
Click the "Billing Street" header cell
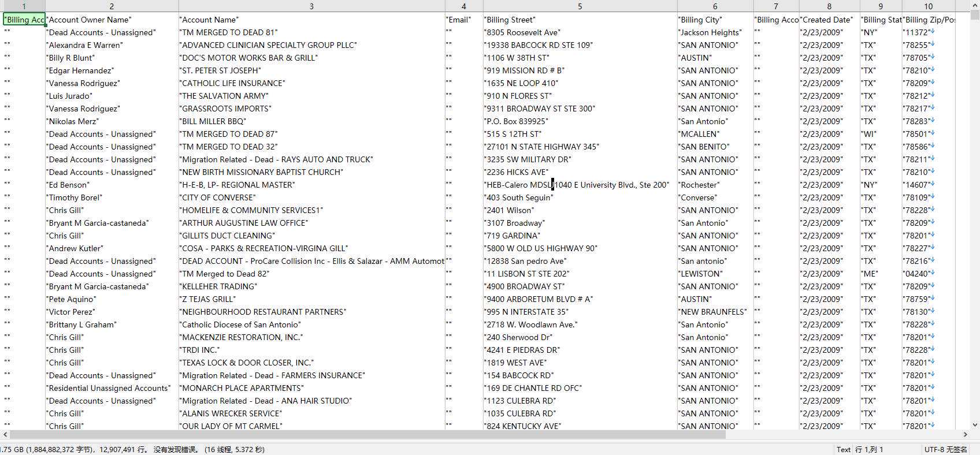point(580,20)
